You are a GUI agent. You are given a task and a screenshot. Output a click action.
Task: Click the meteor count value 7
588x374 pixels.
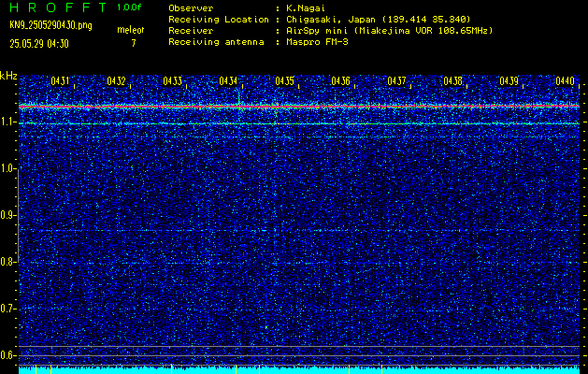point(134,43)
